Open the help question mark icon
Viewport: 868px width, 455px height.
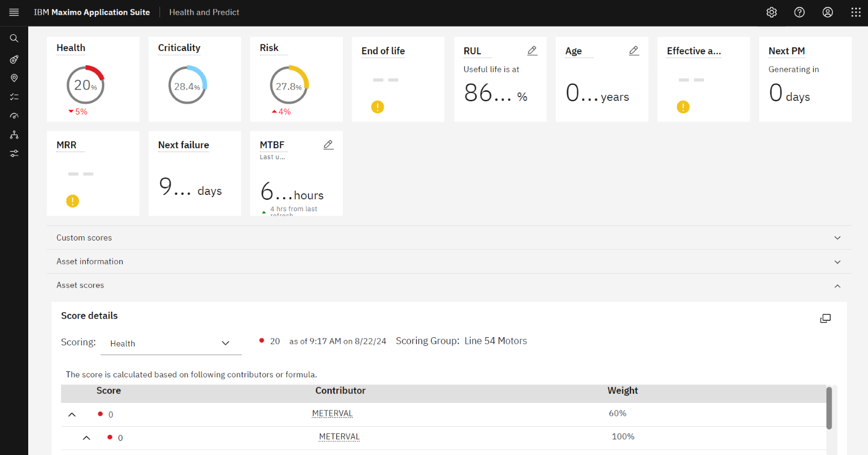800,12
